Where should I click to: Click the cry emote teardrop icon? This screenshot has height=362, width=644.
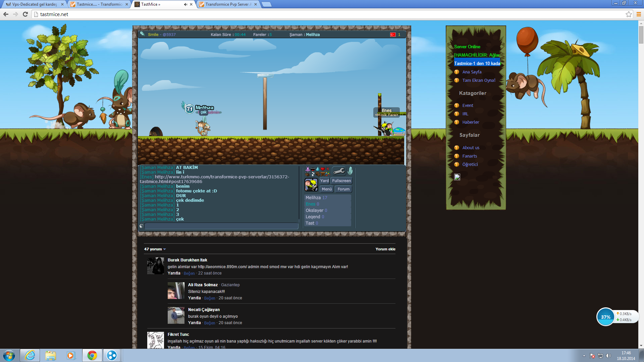click(318, 169)
